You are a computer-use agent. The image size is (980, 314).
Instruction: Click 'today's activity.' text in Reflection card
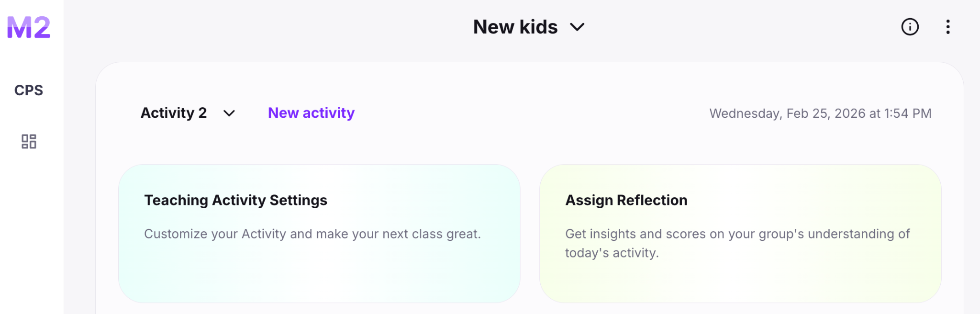(x=612, y=253)
